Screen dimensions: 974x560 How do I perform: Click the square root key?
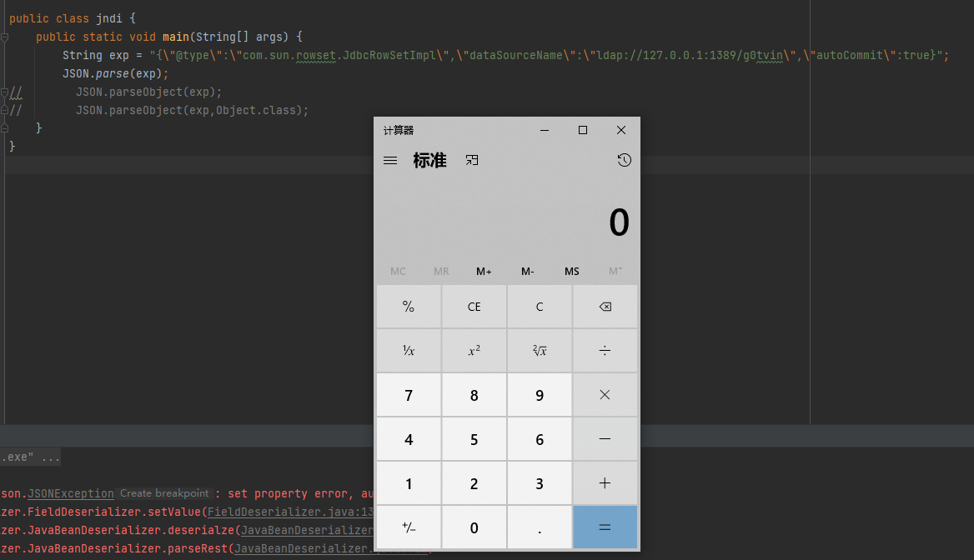click(x=540, y=351)
